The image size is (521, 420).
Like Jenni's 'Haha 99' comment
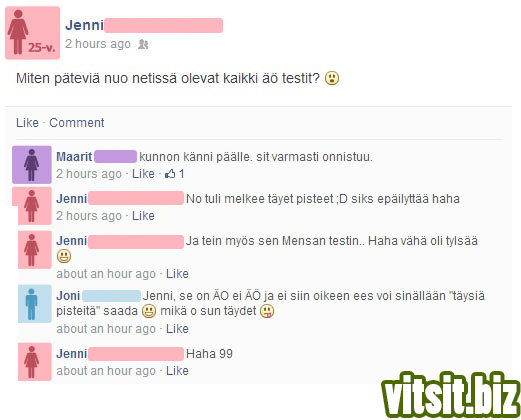pos(177,371)
